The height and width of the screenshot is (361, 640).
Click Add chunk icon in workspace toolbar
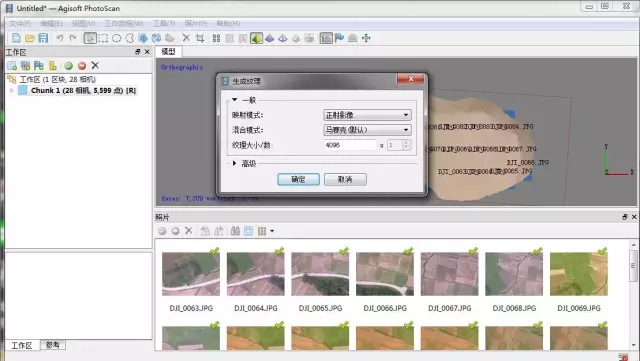coord(12,65)
